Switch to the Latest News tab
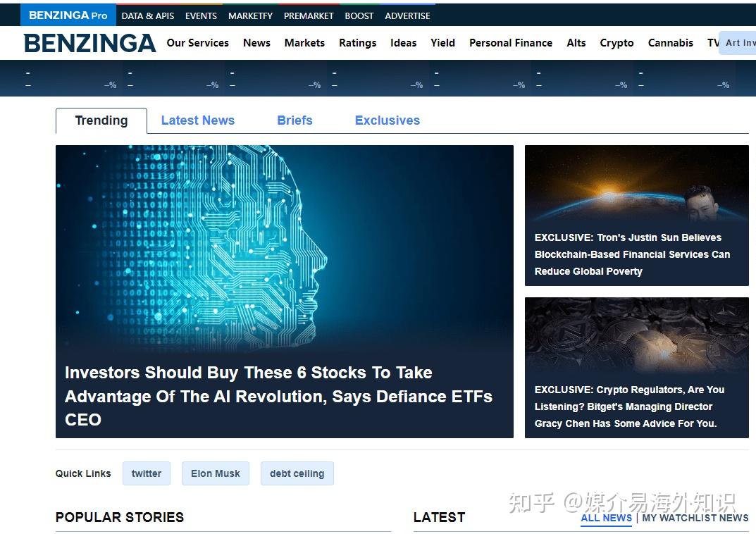Image resolution: width=756 pixels, height=534 pixels. (197, 120)
